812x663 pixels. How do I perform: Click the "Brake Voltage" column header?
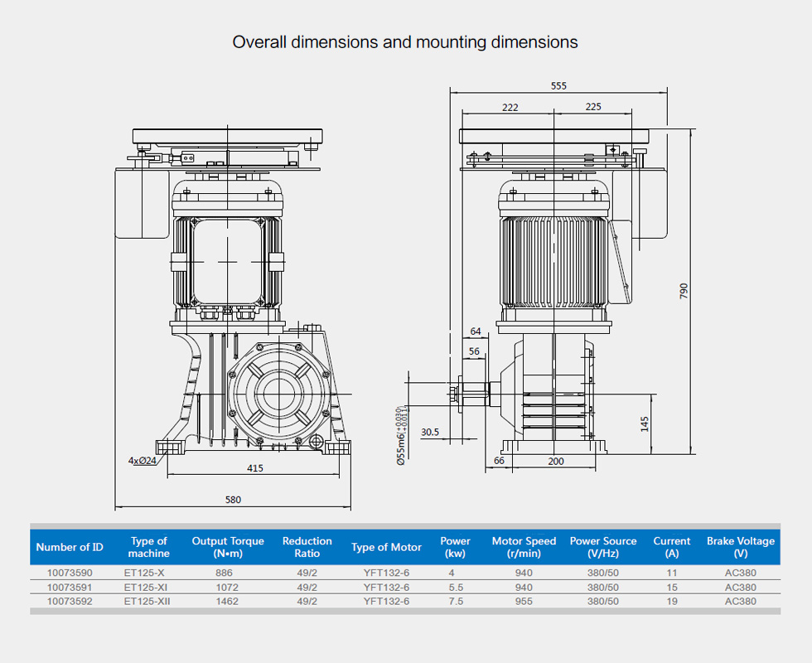coord(741,547)
